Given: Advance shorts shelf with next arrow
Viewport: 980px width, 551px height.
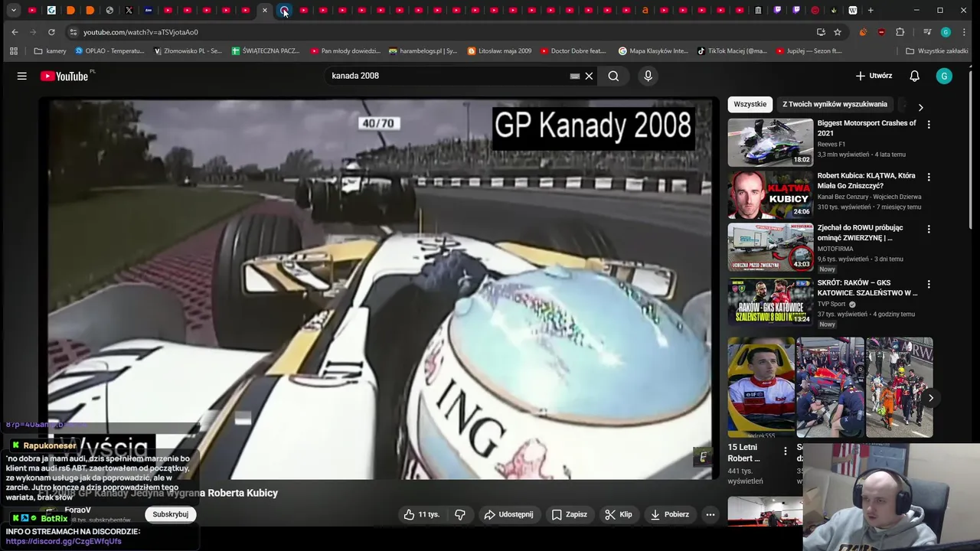Looking at the screenshot, I should pyautogui.click(x=930, y=398).
